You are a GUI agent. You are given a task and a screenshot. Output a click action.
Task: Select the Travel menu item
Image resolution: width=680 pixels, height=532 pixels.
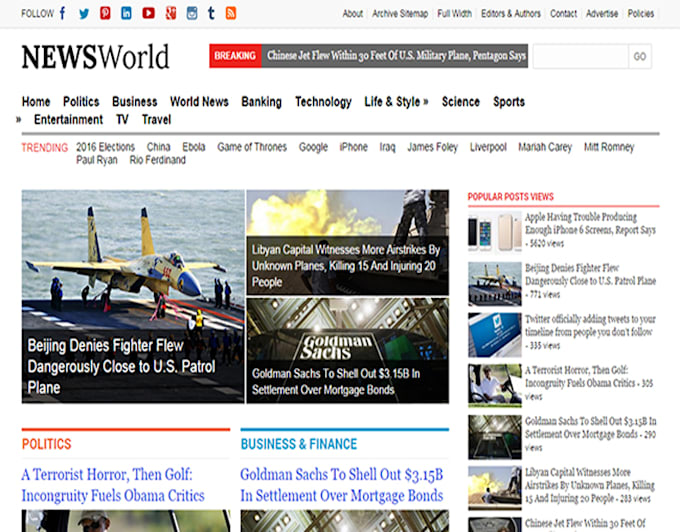point(156,119)
